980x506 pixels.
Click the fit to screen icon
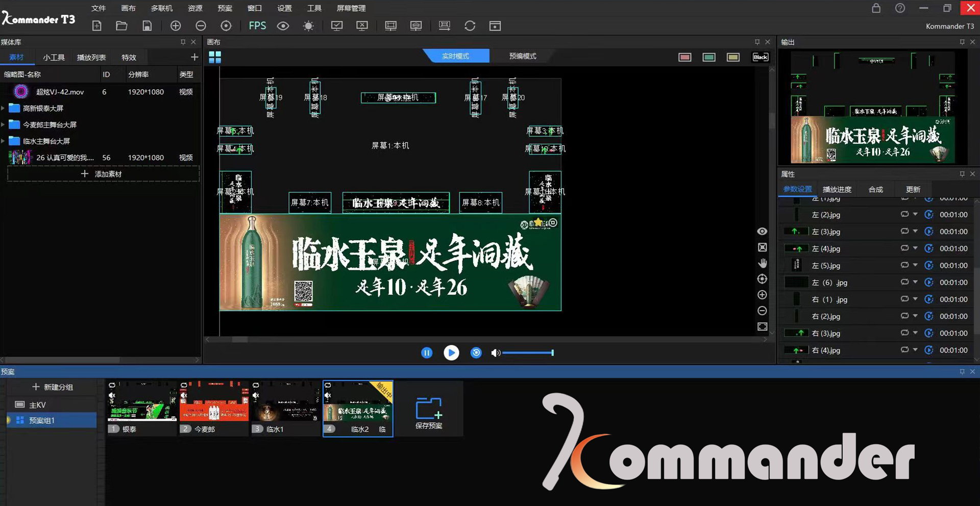tap(762, 326)
